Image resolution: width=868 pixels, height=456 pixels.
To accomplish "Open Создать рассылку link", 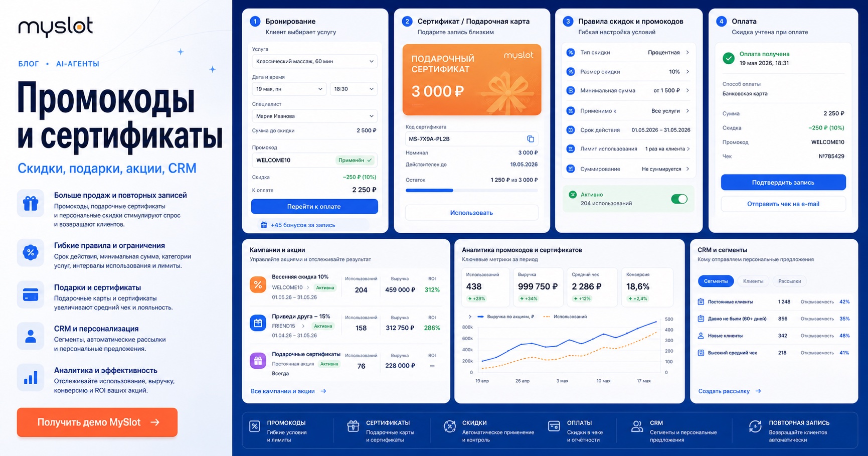I will point(730,391).
